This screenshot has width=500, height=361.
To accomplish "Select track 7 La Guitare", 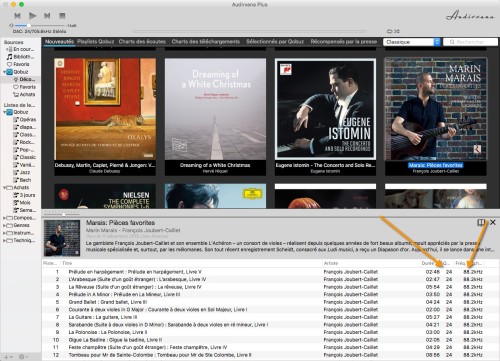I will (x=270, y=317).
